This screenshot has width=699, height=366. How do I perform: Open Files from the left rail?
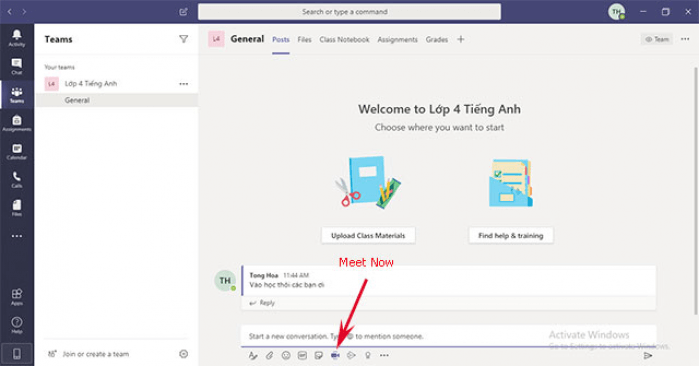click(x=16, y=208)
